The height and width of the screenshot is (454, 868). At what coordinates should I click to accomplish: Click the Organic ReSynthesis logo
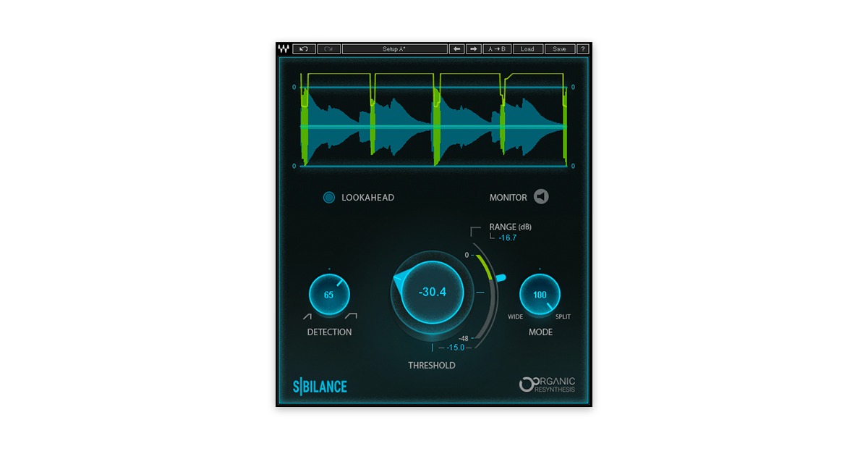(548, 384)
